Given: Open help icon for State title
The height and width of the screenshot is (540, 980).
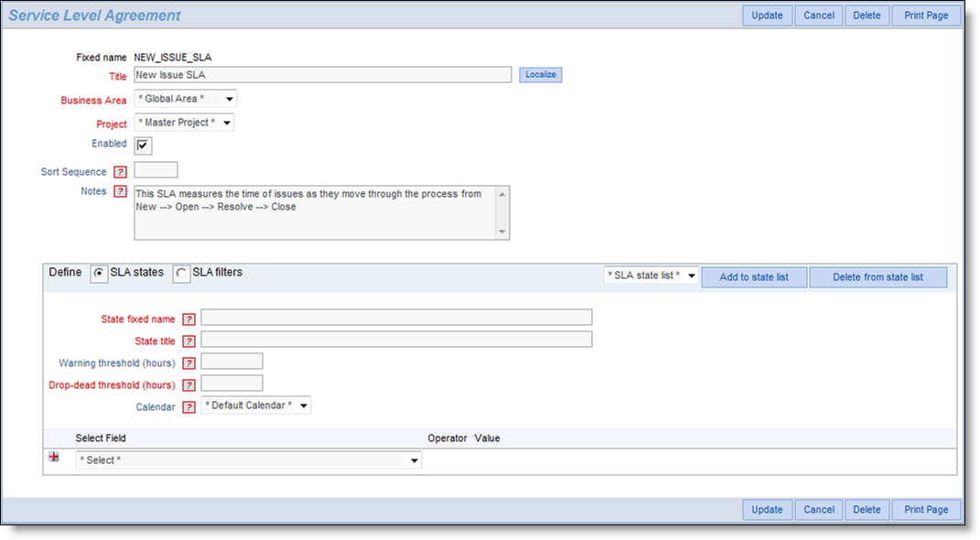Looking at the screenshot, I should coord(188,341).
